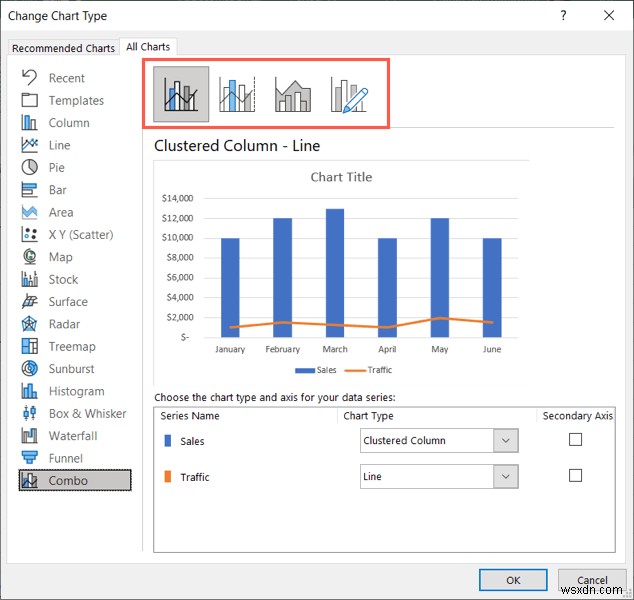Select the Bar chart type icon
Screen dimensions: 634x600
coord(30,190)
